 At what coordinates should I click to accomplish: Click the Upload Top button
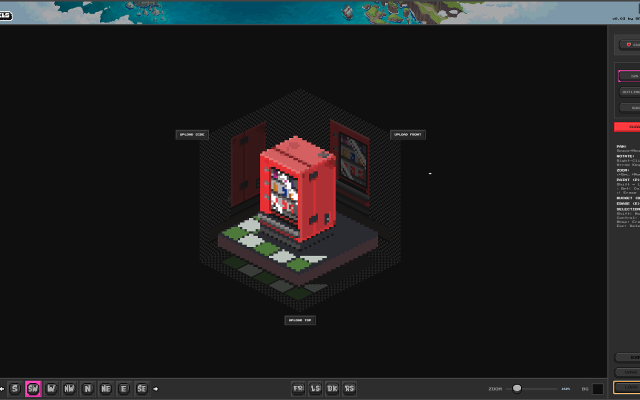300,320
